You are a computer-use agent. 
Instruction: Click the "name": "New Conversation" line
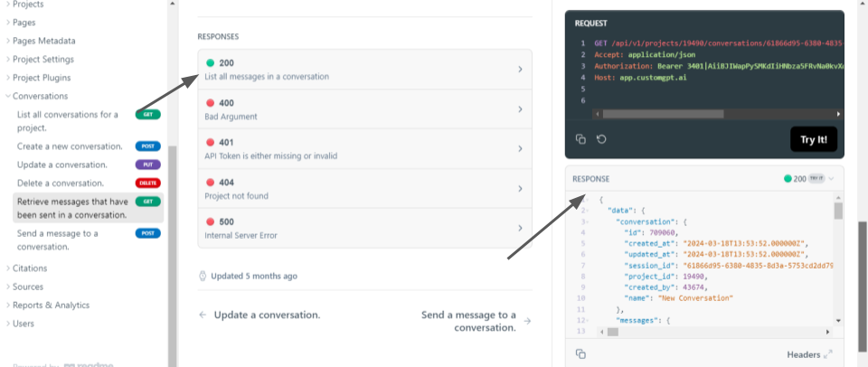click(x=678, y=298)
